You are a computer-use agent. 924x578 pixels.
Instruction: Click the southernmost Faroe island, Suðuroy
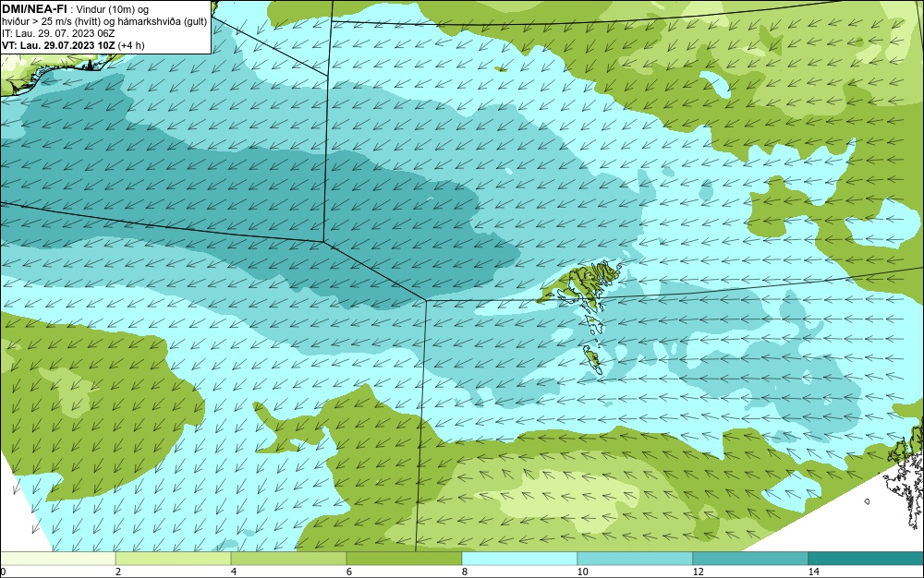[x=593, y=358]
